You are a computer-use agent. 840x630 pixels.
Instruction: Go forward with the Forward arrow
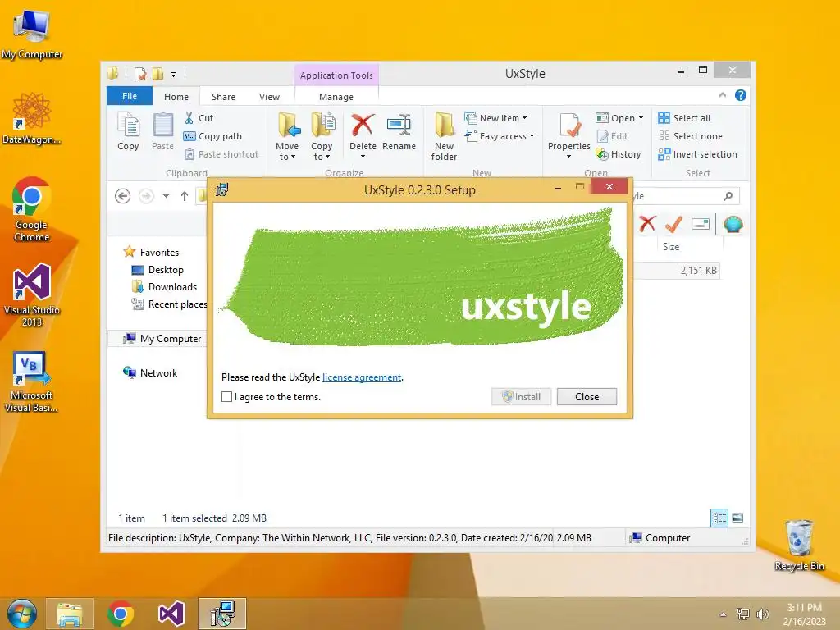click(146, 196)
